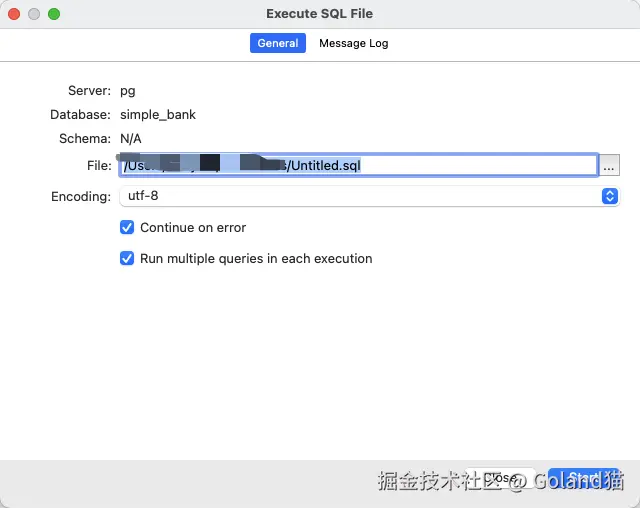Screen dimensions: 640x508
Task: Click the Encoding: field label
Action: click(81, 197)
